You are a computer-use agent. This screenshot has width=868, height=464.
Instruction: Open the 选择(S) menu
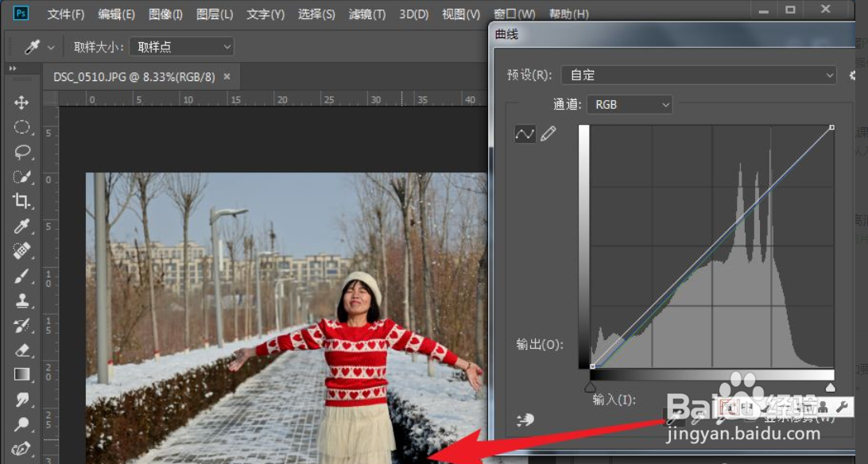[x=316, y=14]
